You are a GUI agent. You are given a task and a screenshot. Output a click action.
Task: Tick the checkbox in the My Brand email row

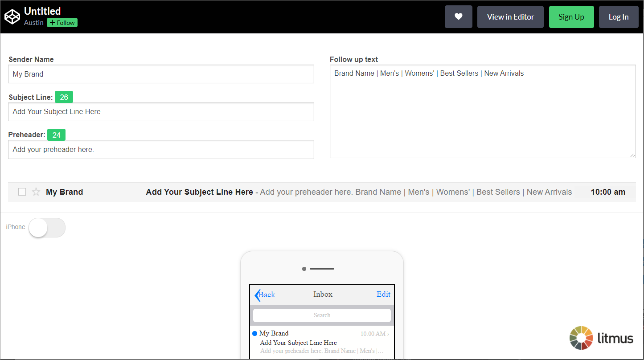[x=22, y=192]
